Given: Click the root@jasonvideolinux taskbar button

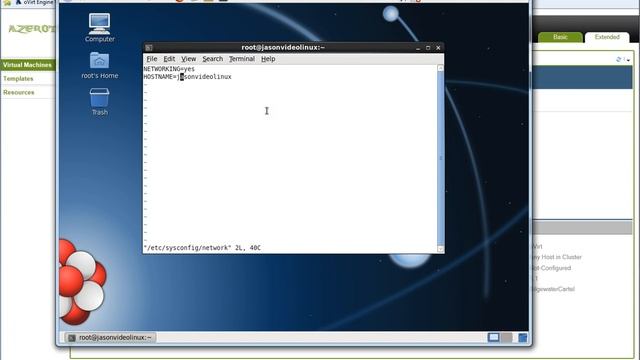Looking at the screenshot, I should tap(110, 338).
